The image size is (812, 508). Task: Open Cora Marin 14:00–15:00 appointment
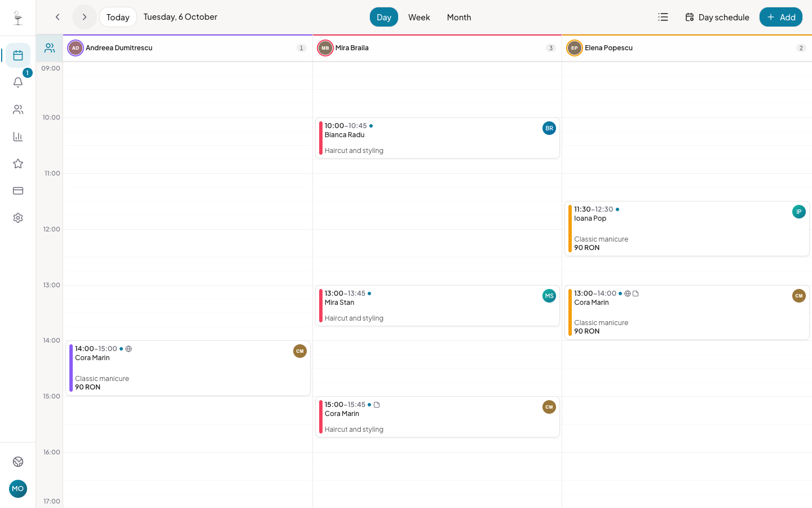pyautogui.click(x=188, y=368)
